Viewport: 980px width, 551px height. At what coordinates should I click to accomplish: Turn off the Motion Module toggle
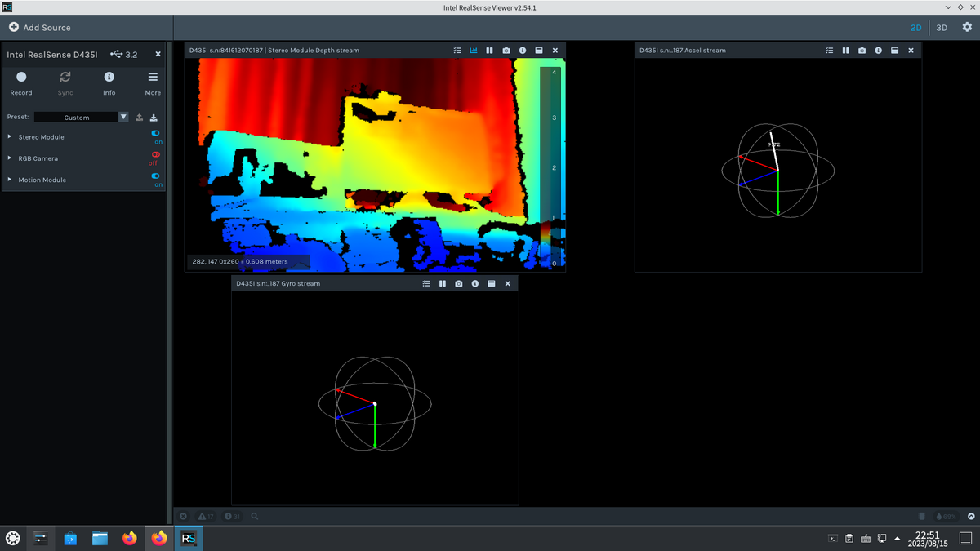(x=156, y=176)
